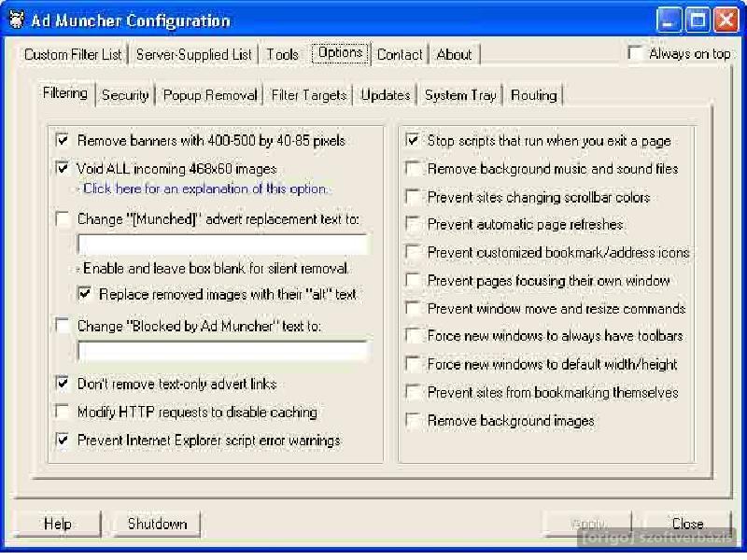
Task: Uncheck Don't remove text-only advert links
Action: point(63,384)
